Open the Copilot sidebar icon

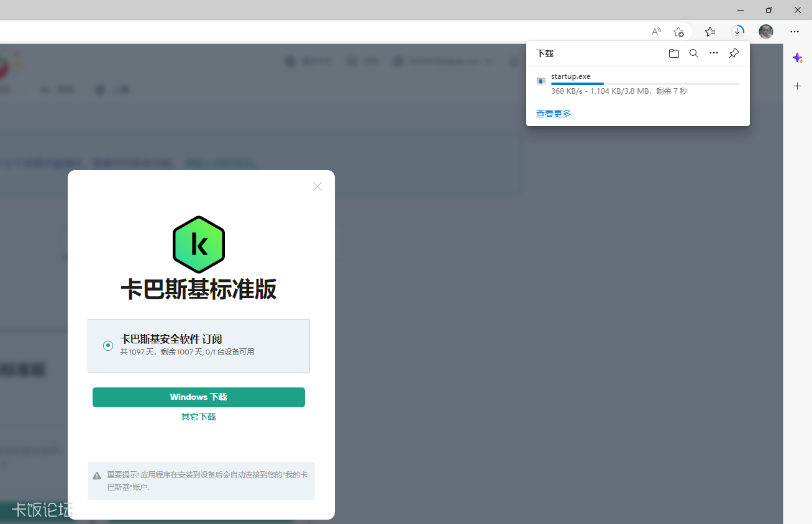(x=798, y=58)
